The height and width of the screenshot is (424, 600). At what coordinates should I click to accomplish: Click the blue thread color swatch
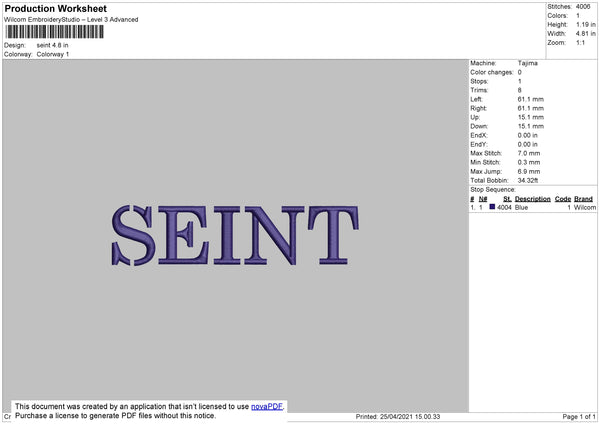pos(492,207)
